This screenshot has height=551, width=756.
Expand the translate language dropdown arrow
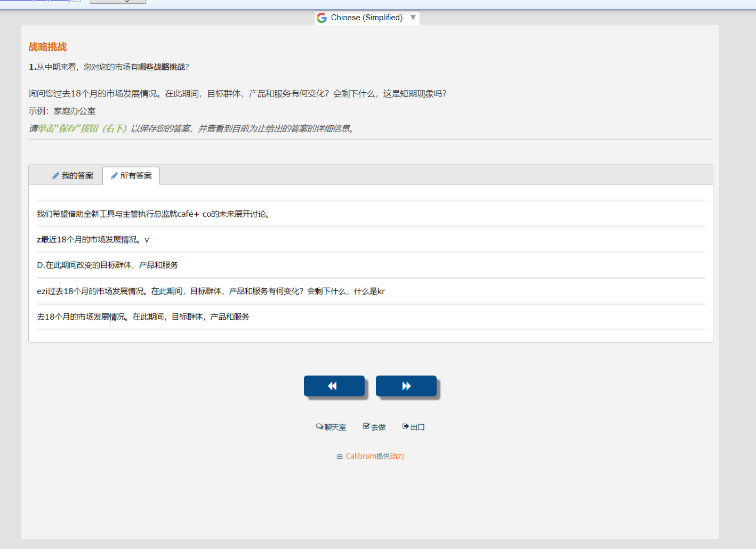tap(413, 18)
